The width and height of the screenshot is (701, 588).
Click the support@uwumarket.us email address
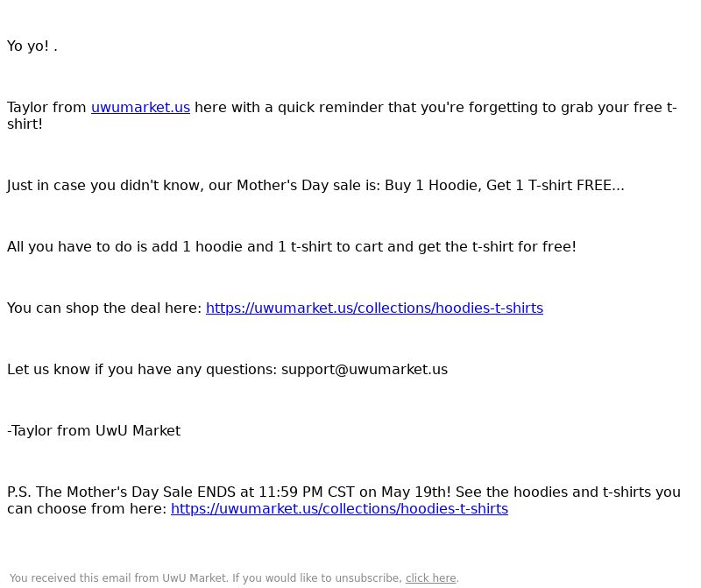tap(365, 370)
